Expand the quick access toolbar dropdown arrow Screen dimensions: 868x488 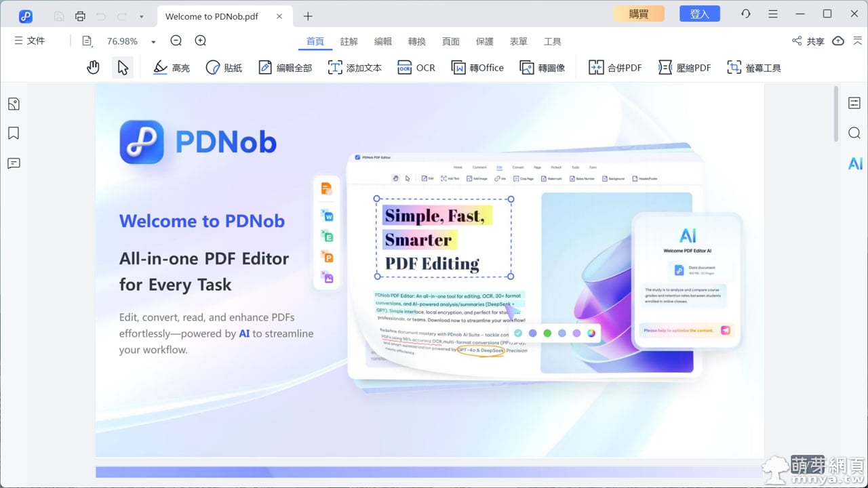(x=141, y=16)
